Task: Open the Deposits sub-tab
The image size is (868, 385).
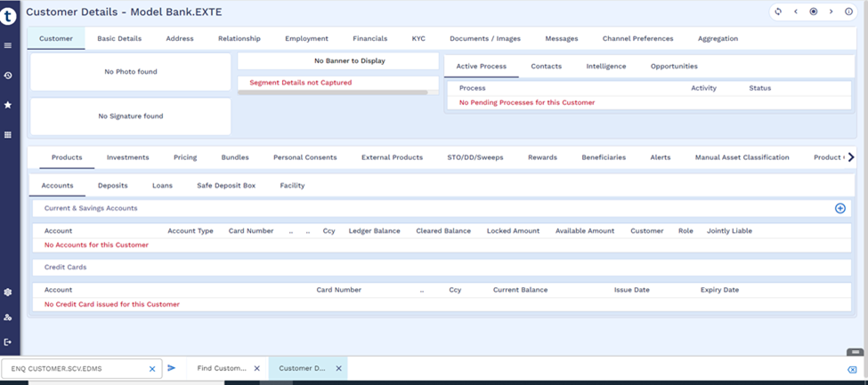Action: tap(113, 186)
